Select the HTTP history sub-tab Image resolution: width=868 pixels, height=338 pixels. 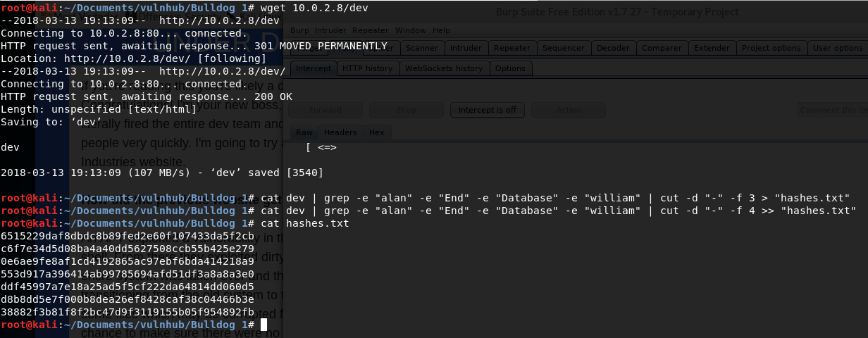(x=367, y=68)
